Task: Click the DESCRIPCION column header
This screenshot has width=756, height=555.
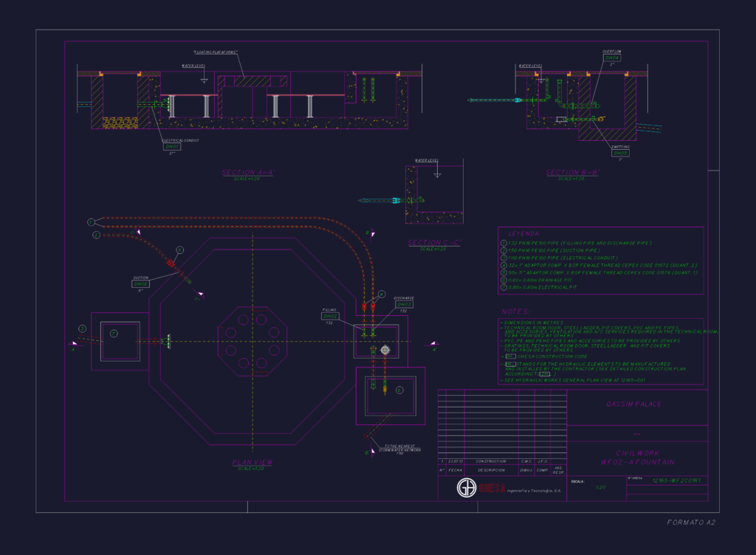Action: pos(491,470)
